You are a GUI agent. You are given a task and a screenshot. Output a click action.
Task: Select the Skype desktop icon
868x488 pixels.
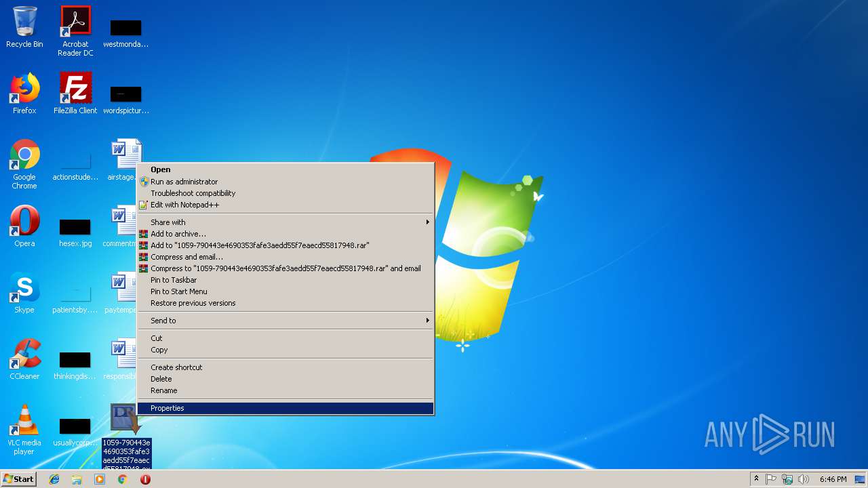[x=24, y=293]
